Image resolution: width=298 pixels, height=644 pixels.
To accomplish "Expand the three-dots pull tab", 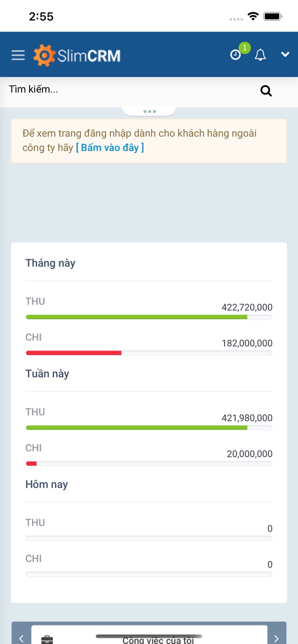I will click(149, 111).
